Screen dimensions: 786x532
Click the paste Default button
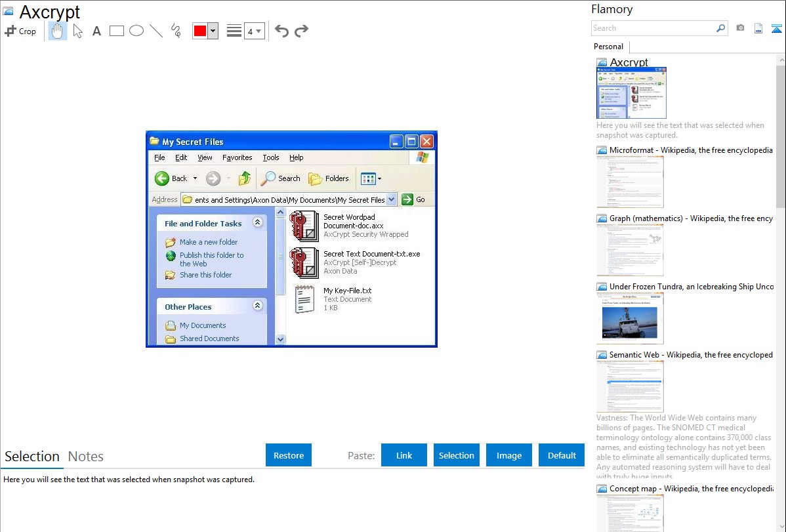(x=562, y=455)
